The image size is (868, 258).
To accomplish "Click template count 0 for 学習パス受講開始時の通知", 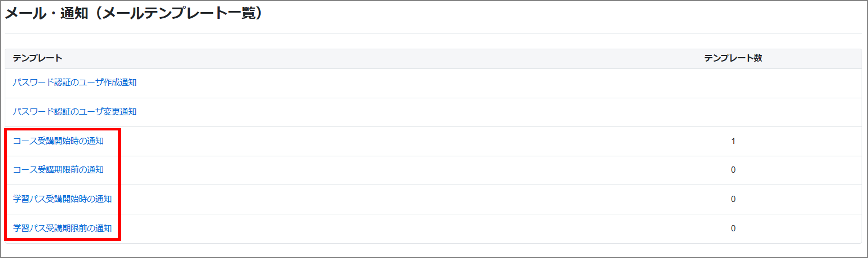I will click(x=733, y=199).
